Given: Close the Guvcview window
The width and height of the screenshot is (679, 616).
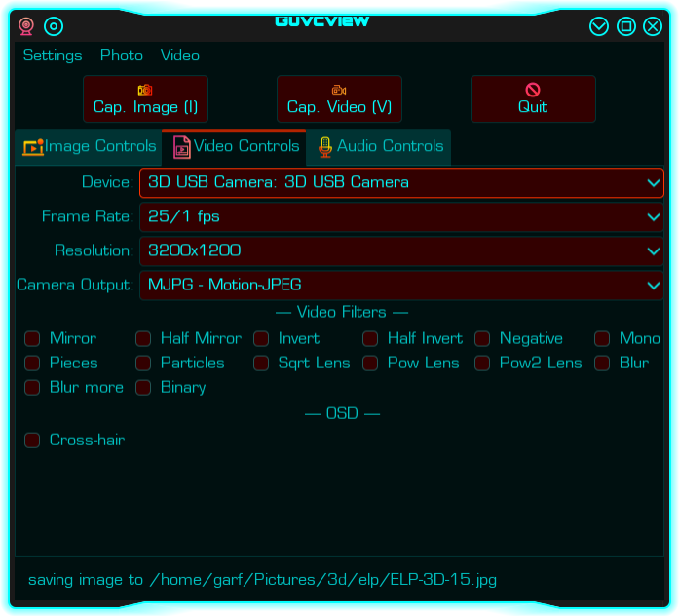Looking at the screenshot, I should pyautogui.click(x=653, y=26).
